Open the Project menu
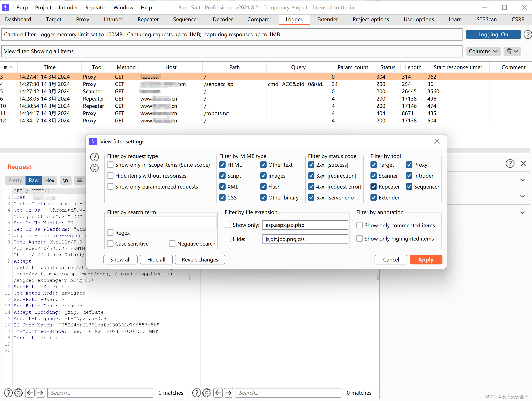 click(x=43, y=8)
